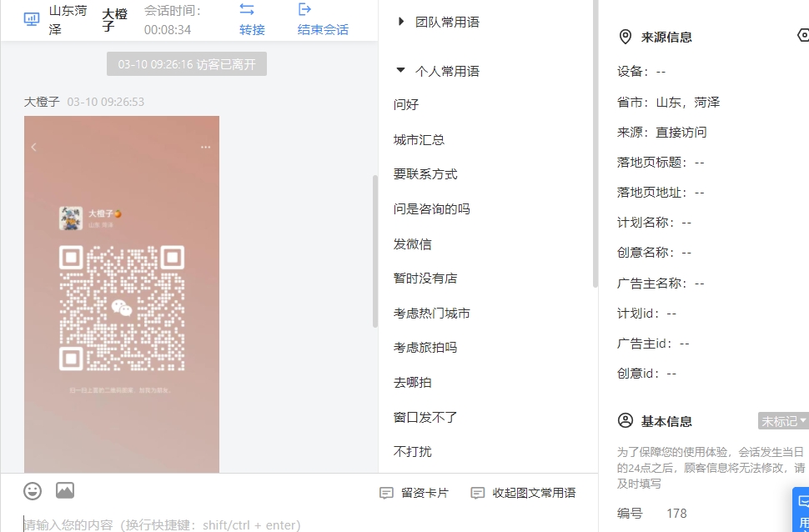The width and height of the screenshot is (809, 532).
Task: Select the 去哪拍 quick phrase
Action: click(x=412, y=383)
